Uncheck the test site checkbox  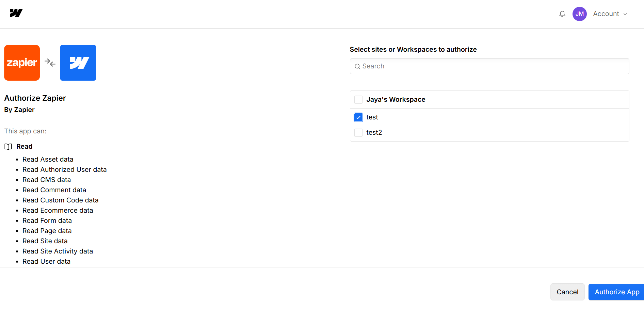(358, 117)
